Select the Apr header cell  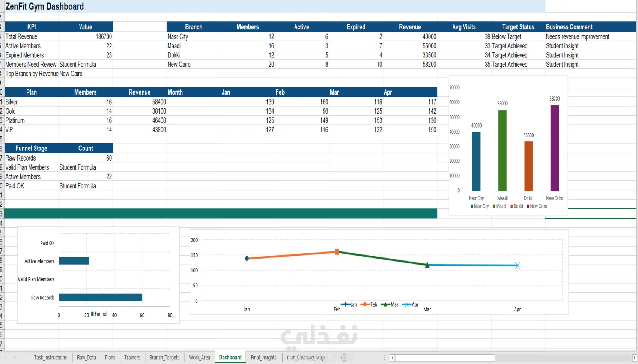410,92
